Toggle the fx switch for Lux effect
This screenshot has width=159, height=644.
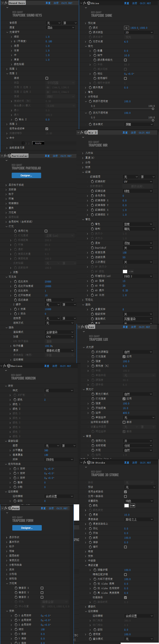[83, 327]
